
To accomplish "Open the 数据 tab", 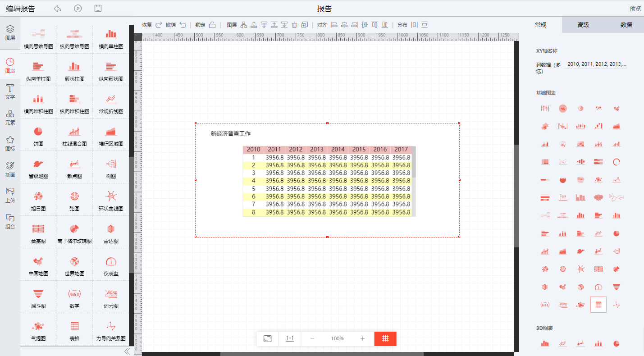I will click(x=626, y=25).
